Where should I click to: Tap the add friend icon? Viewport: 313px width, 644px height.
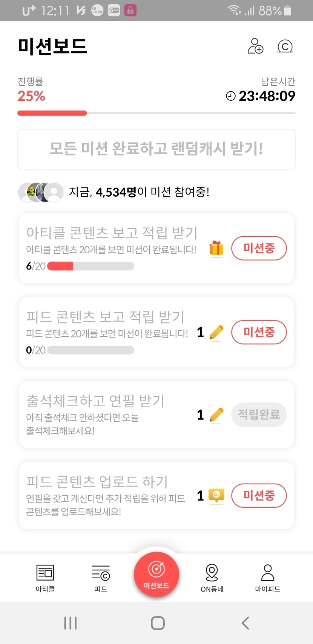255,46
